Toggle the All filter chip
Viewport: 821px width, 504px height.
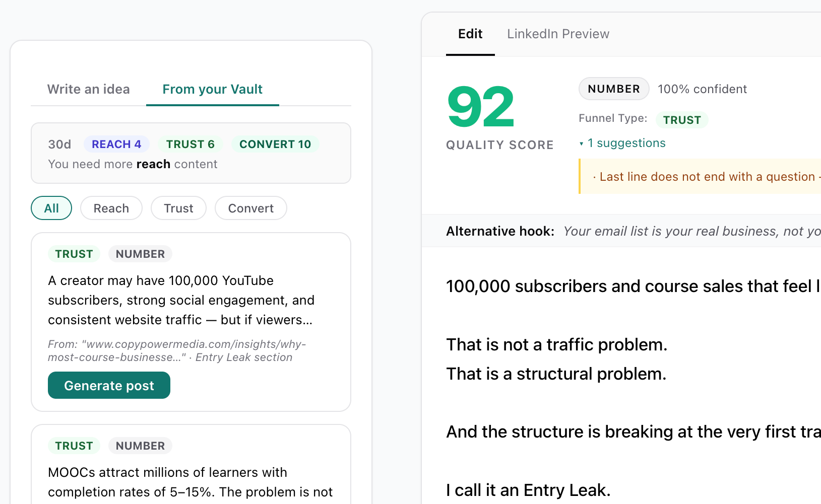point(51,208)
